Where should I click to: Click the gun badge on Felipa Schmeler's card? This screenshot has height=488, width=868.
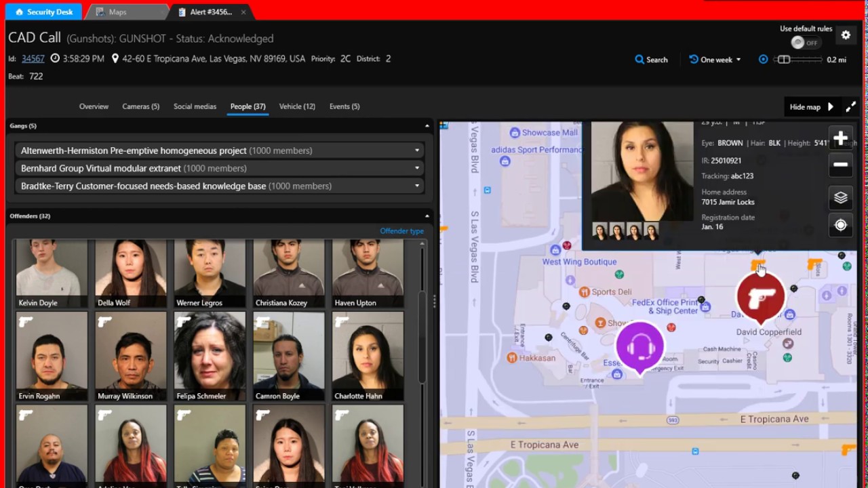click(184, 323)
